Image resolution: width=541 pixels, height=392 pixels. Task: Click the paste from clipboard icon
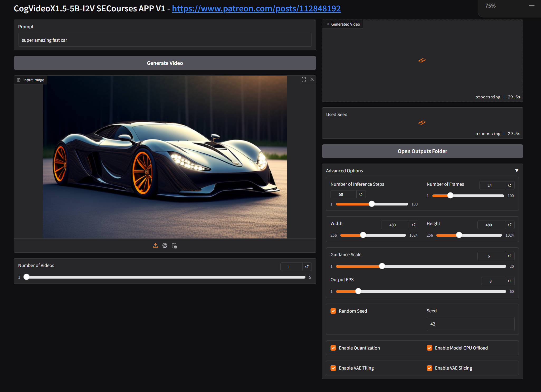(x=174, y=246)
